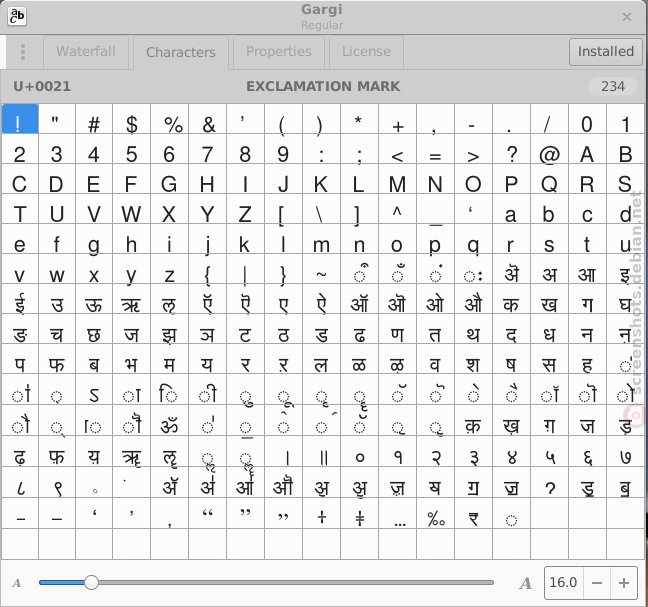The height and width of the screenshot is (607, 648).
Task: Select the hash symbol cell
Action: (94, 119)
